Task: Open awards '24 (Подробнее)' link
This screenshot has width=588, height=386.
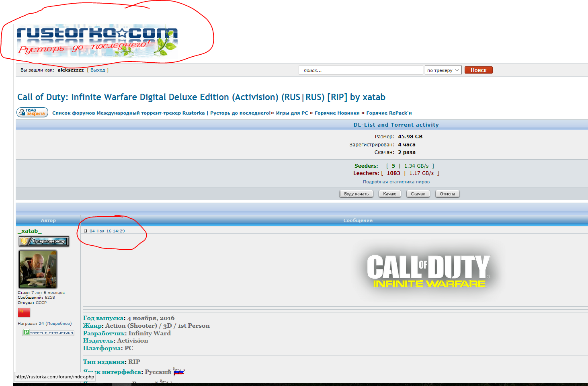Action: click(55, 323)
